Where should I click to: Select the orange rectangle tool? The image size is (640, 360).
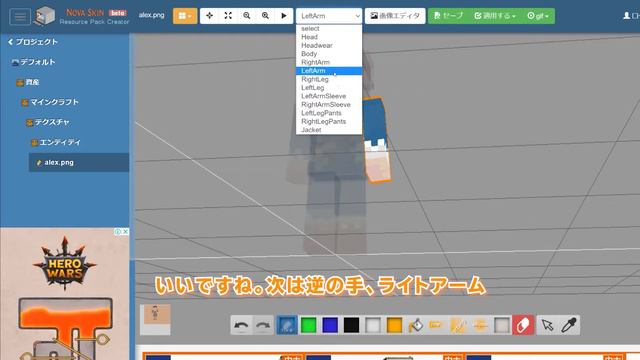pos(436,325)
